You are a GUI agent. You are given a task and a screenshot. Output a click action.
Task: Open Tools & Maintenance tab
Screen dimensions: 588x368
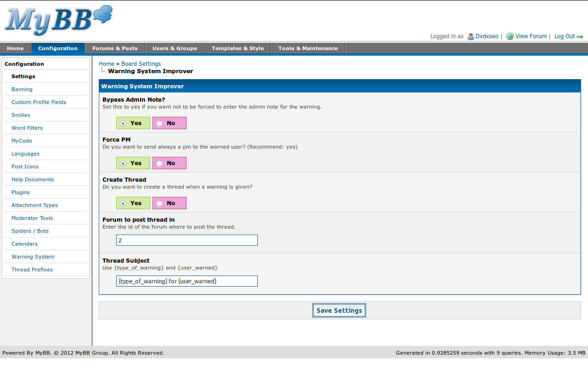pyautogui.click(x=308, y=48)
